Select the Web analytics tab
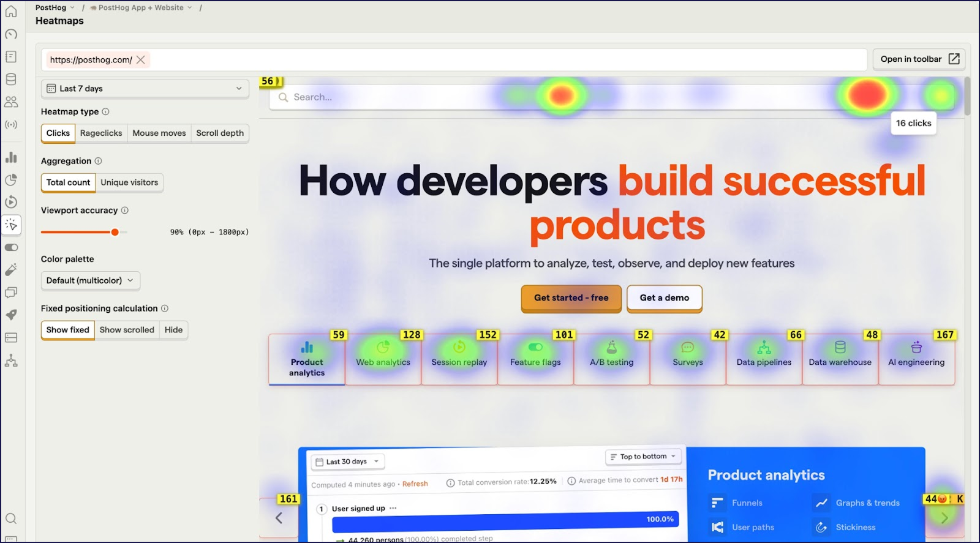The width and height of the screenshot is (980, 543). [383, 360]
